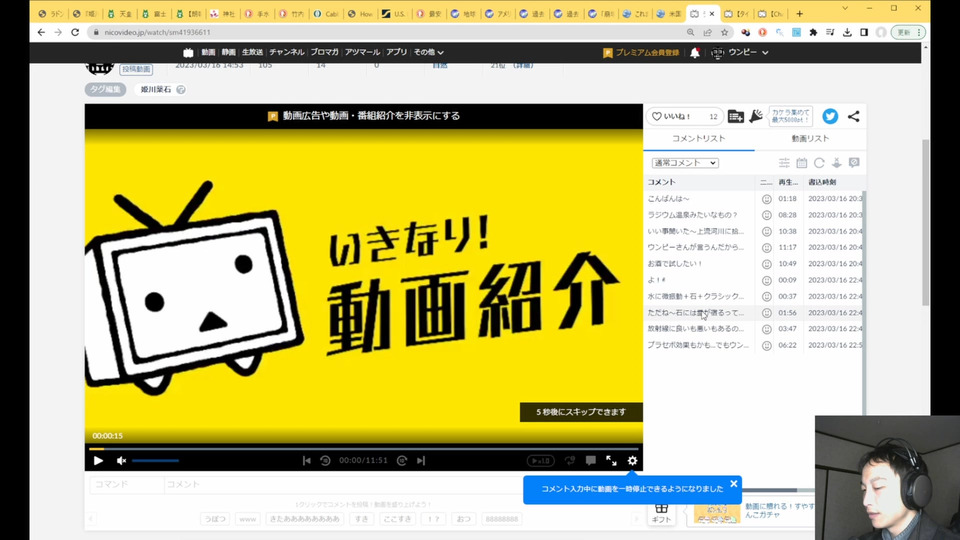Click いいね! like button
Viewport: 960px width, 540px height.
click(x=684, y=116)
